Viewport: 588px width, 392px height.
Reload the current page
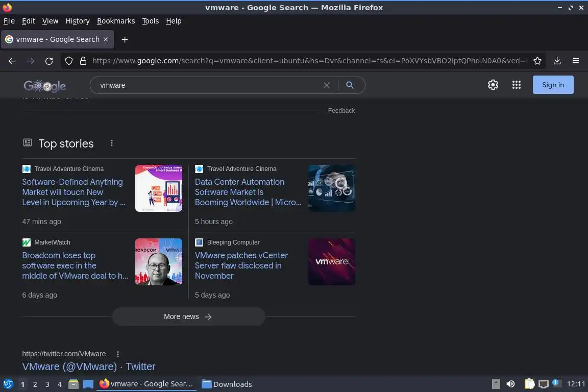pyautogui.click(x=49, y=61)
